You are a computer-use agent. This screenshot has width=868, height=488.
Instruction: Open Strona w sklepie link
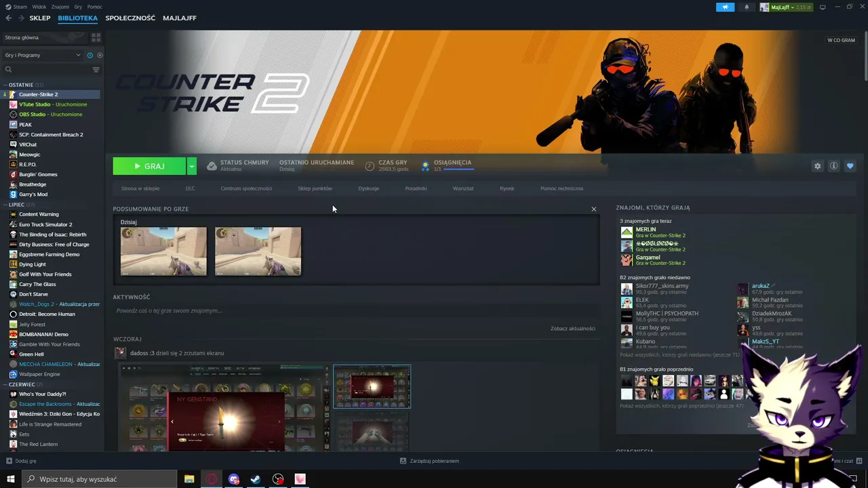tap(140, 188)
